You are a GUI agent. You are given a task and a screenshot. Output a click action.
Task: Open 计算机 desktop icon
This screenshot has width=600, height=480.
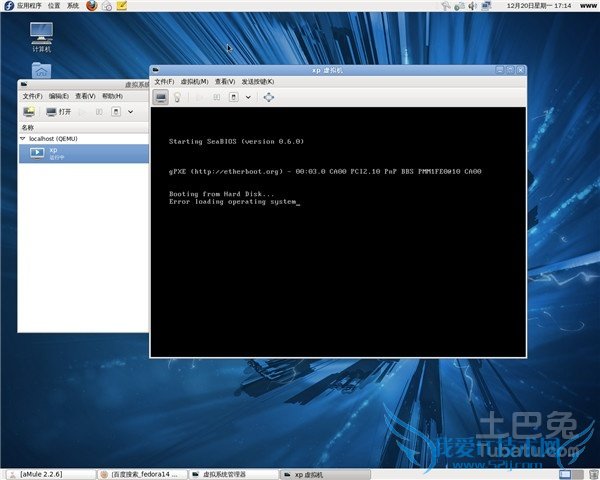tap(41, 37)
